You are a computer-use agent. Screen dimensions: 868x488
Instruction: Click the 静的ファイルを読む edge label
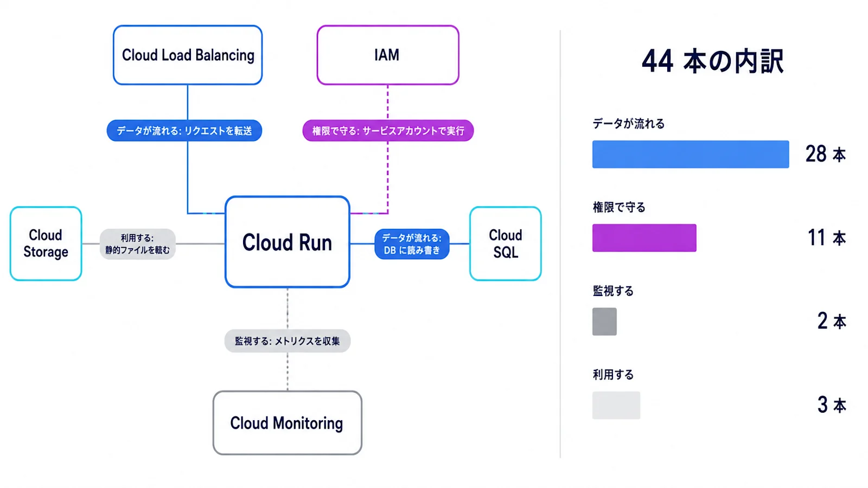click(138, 244)
